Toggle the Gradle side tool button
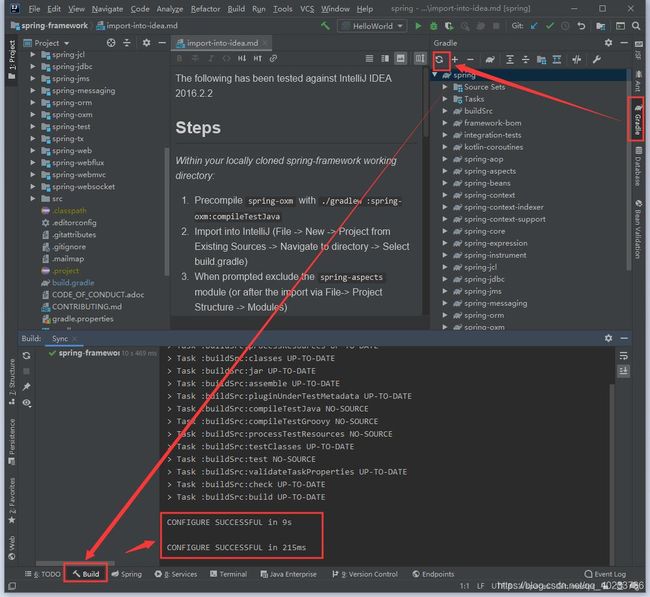Screen dimensions: 650x597 click(x=638, y=119)
